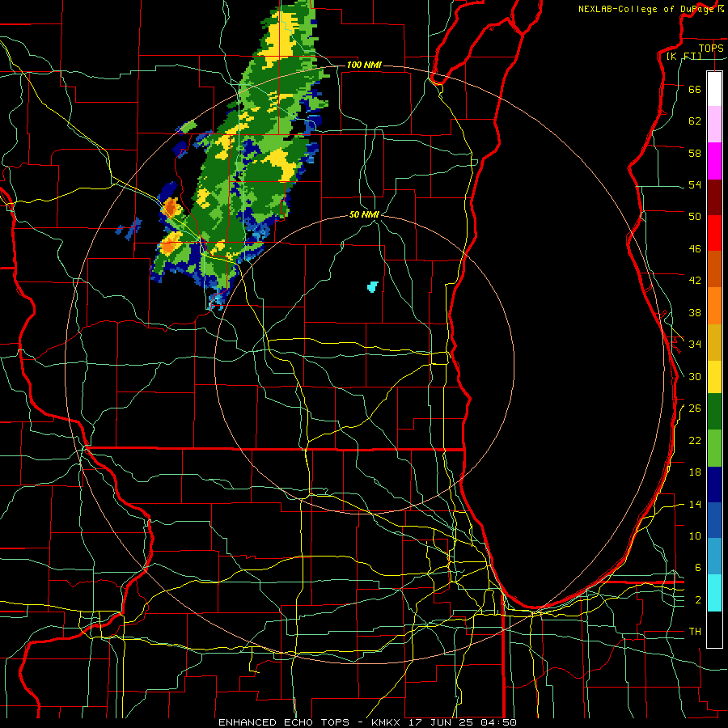The width and height of the screenshot is (728, 728).
Task: Click the dark red legend swatch below 54
Action: coord(714,197)
